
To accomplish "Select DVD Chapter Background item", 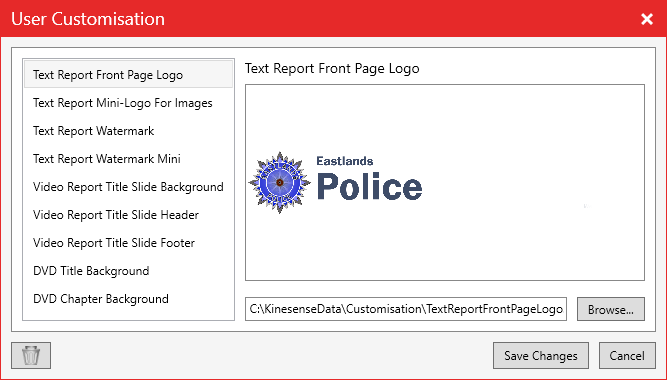I will (128, 299).
